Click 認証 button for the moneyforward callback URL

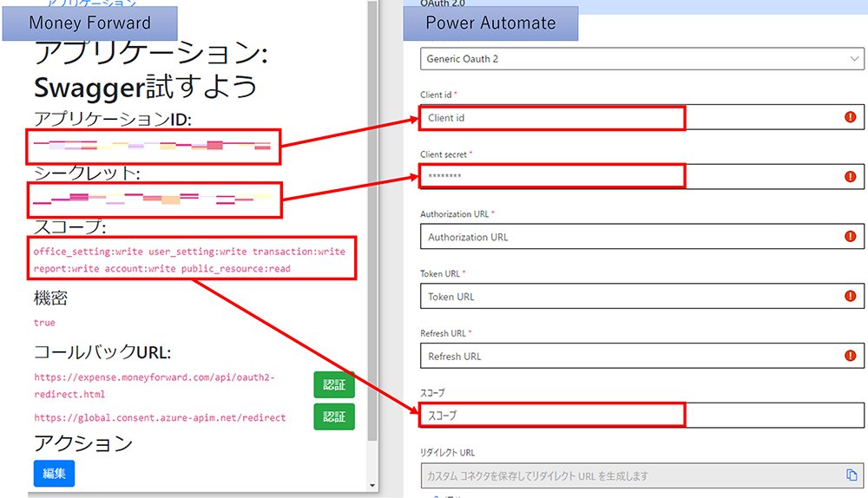[x=334, y=384]
